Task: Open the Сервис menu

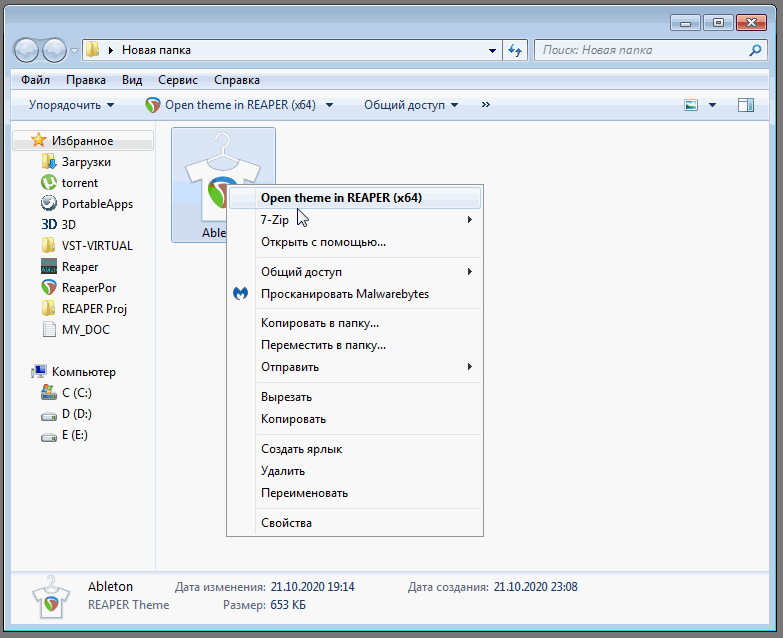Action: tap(178, 80)
